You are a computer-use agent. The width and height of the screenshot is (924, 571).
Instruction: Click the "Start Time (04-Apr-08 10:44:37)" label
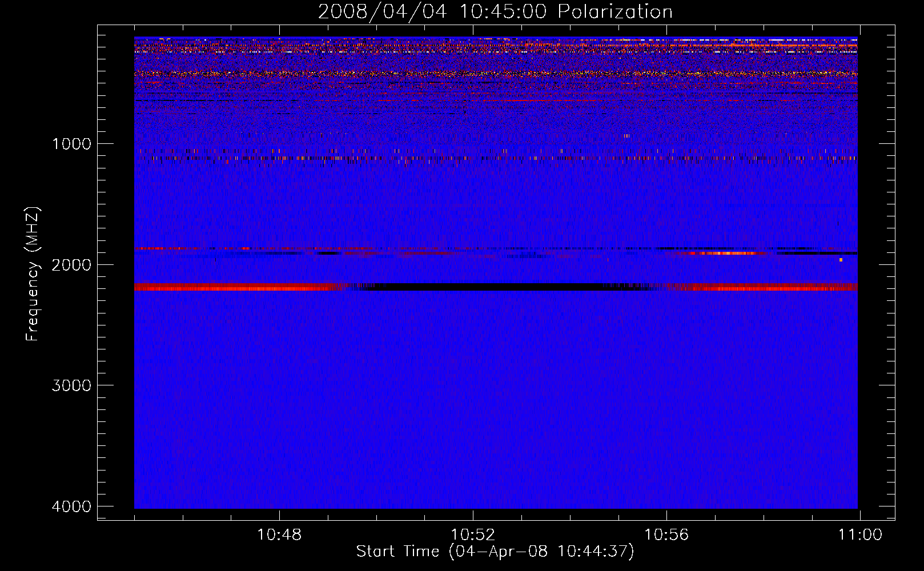click(x=495, y=552)
